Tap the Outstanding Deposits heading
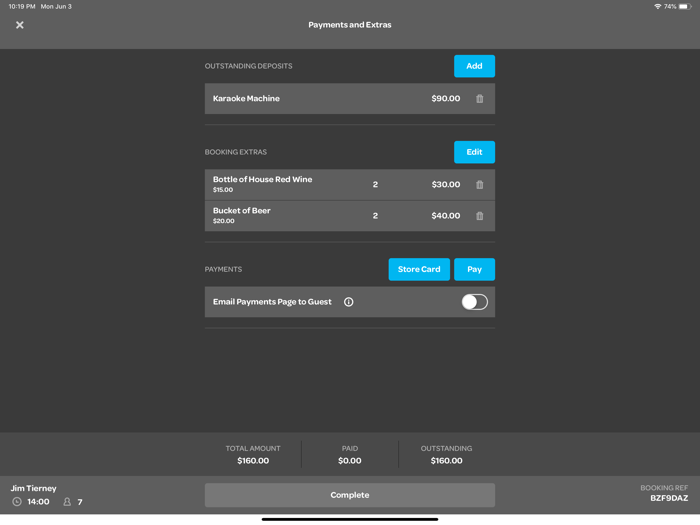The image size is (700, 525). point(249,66)
